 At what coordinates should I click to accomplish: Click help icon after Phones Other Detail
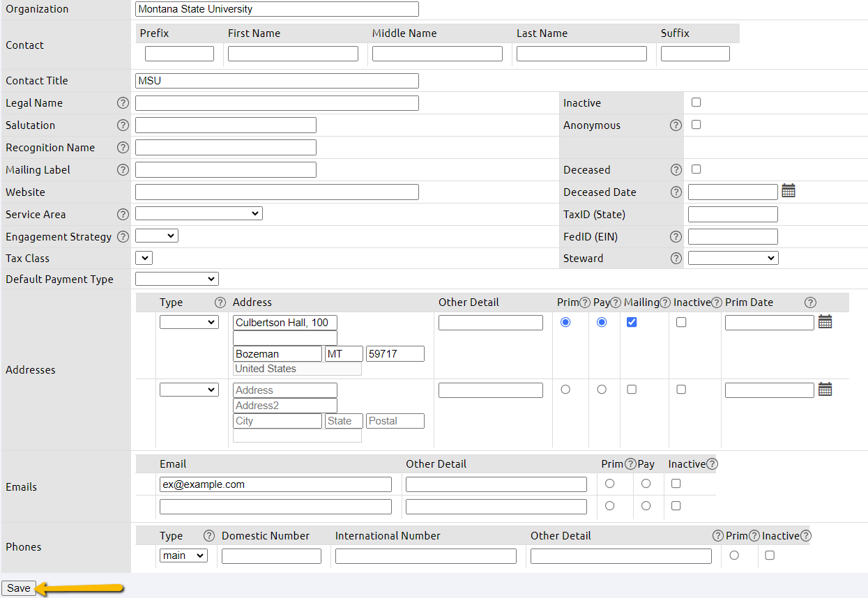click(718, 536)
